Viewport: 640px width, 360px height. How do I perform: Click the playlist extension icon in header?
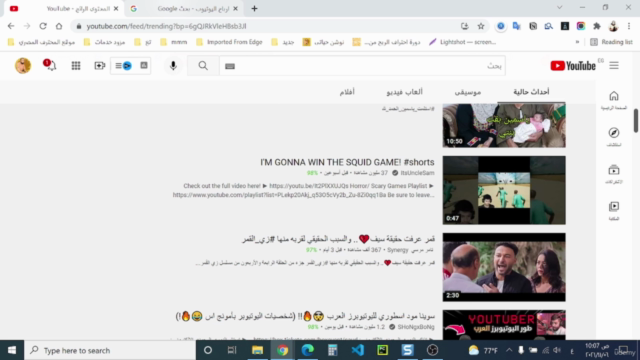(x=123, y=66)
